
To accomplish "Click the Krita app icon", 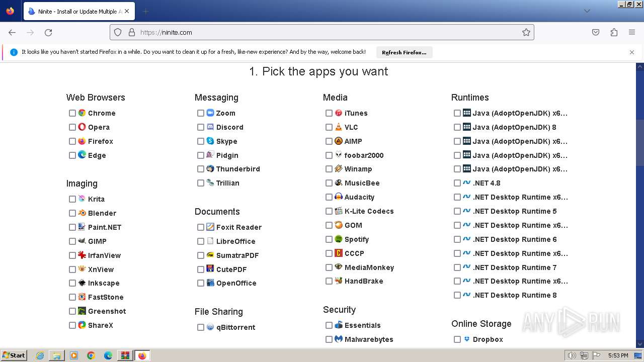I will point(82,199).
